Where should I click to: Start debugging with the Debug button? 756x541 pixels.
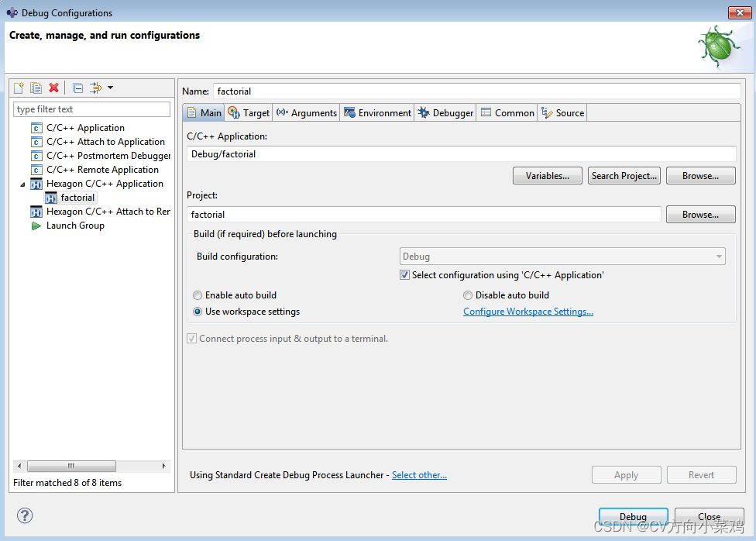tap(633, 516)
